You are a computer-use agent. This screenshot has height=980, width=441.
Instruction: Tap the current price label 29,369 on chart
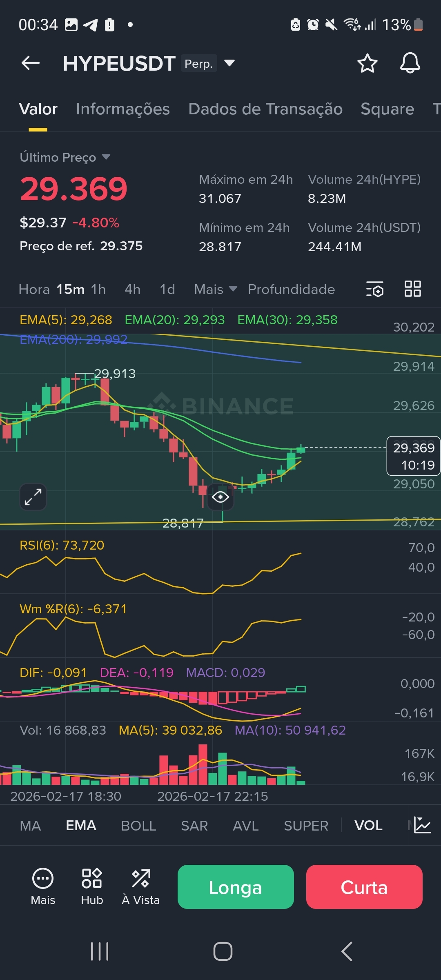tap(413, 456)
